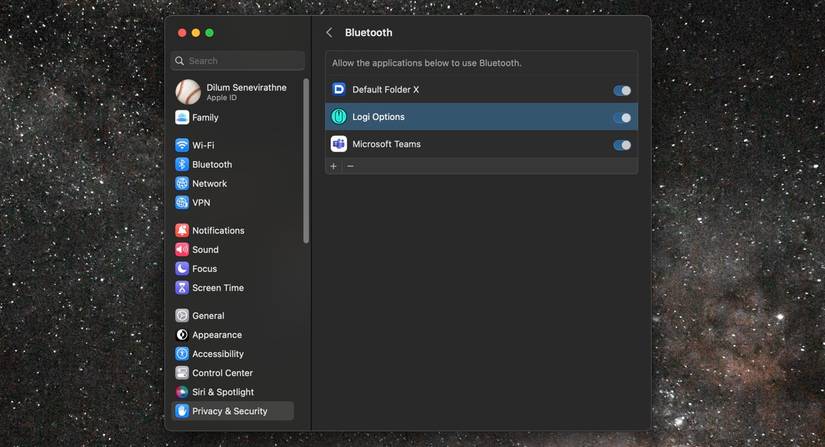This screenshot has height=447, width=825.
Task: Click the Default Folder X app icon
Action: (x=339, y=89)
